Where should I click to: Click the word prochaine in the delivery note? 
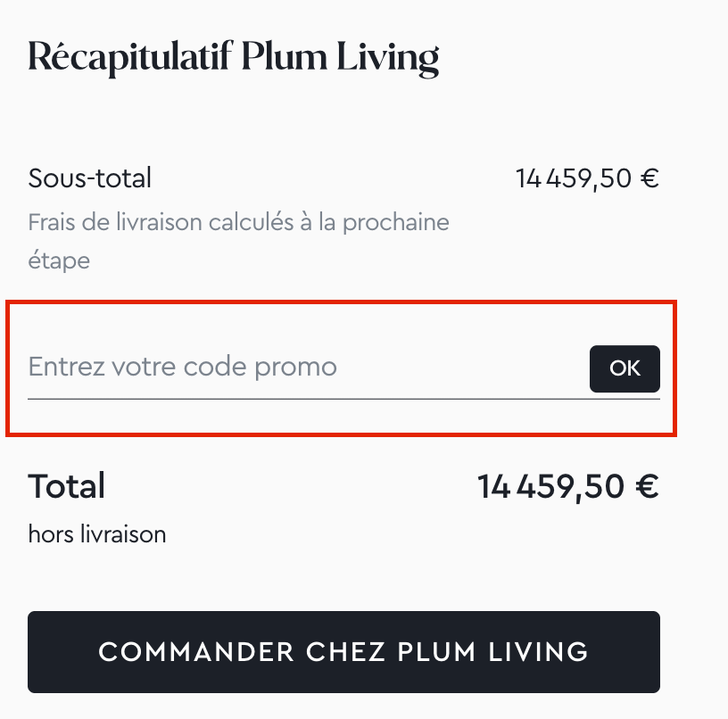pos(394,221)
